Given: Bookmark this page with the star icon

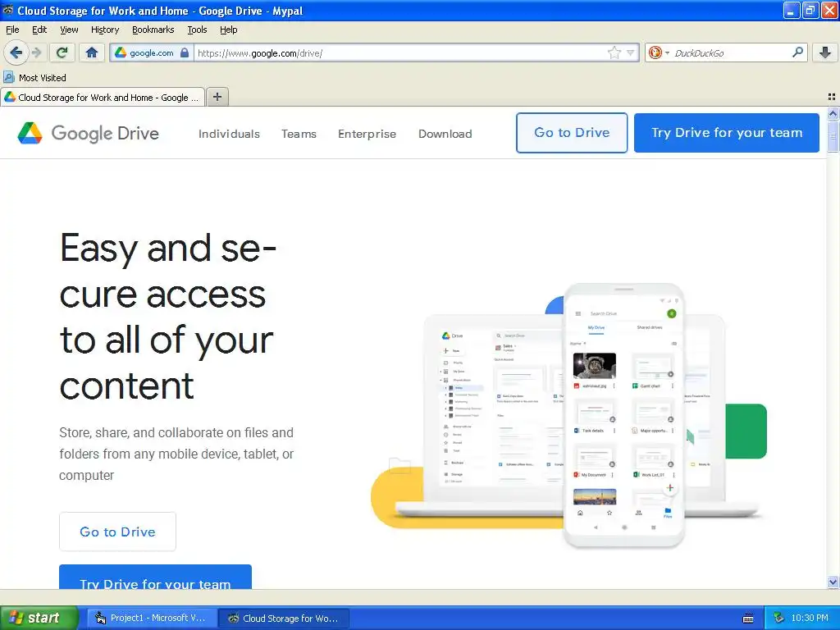Looking at the screenshot, I should click(x=614, y=52).
